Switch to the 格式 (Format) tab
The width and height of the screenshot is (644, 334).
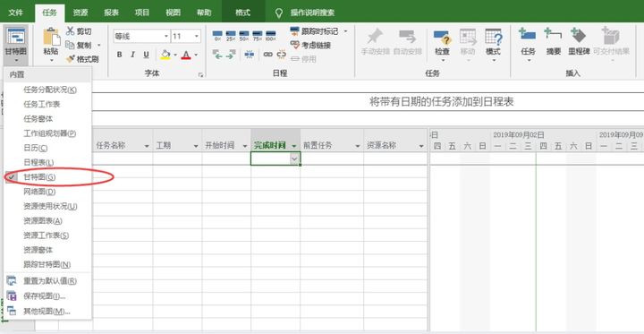click(242, 13)
